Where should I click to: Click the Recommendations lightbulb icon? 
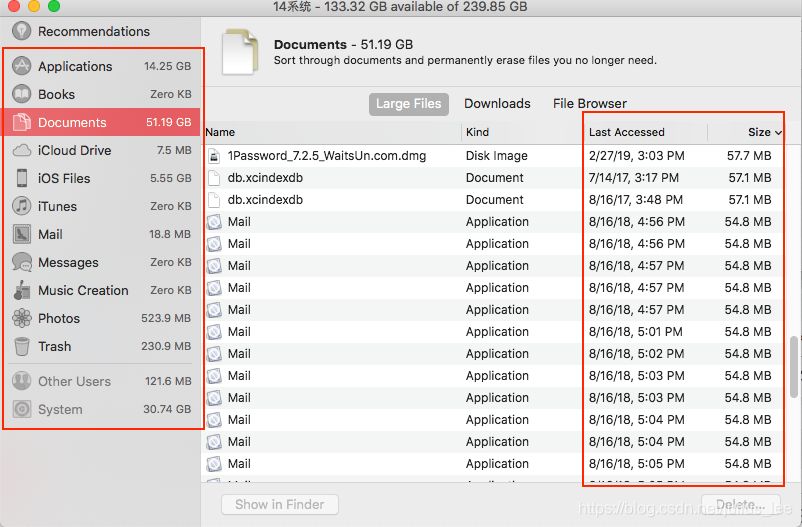point(21,31)
